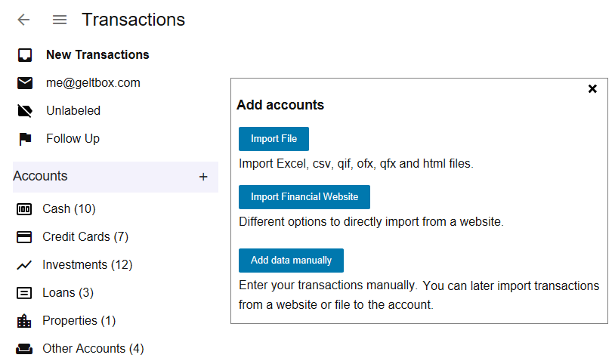Open the hamburger menu icon
This screenshot has width=615, height=364.
(60, 20)
